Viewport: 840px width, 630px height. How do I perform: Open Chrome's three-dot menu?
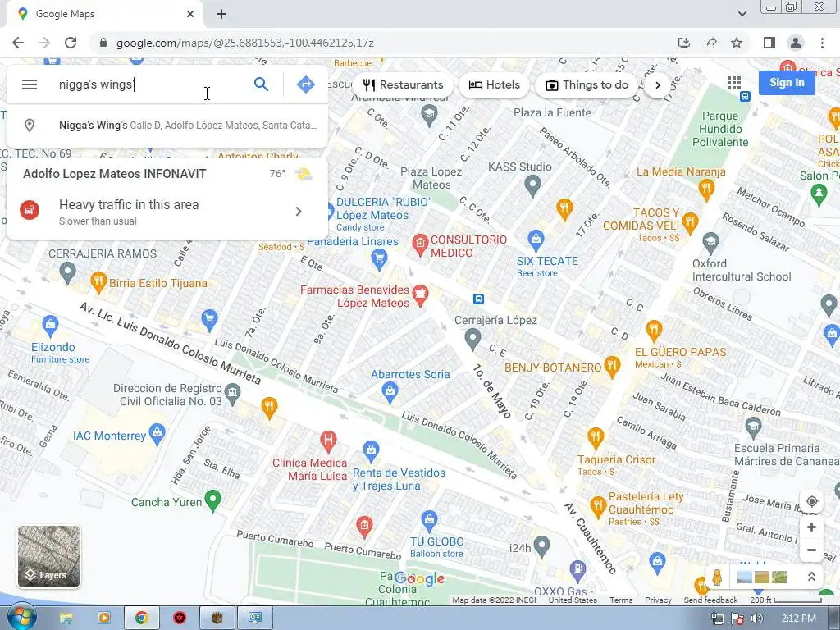822,43
